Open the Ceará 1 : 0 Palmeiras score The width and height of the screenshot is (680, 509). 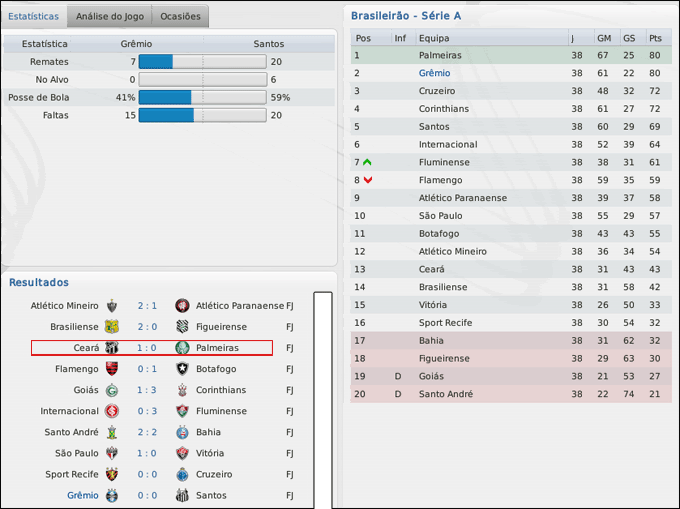[x=147, y=348]
